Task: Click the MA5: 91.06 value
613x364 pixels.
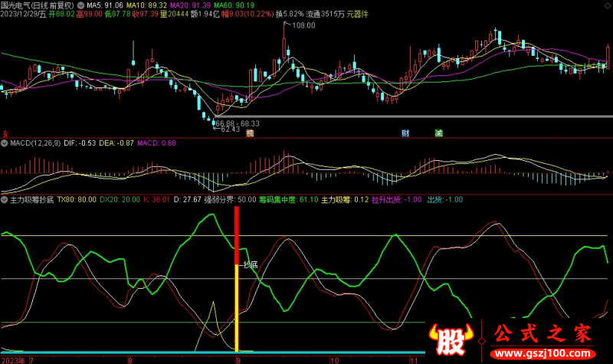Action: [105, 5]
